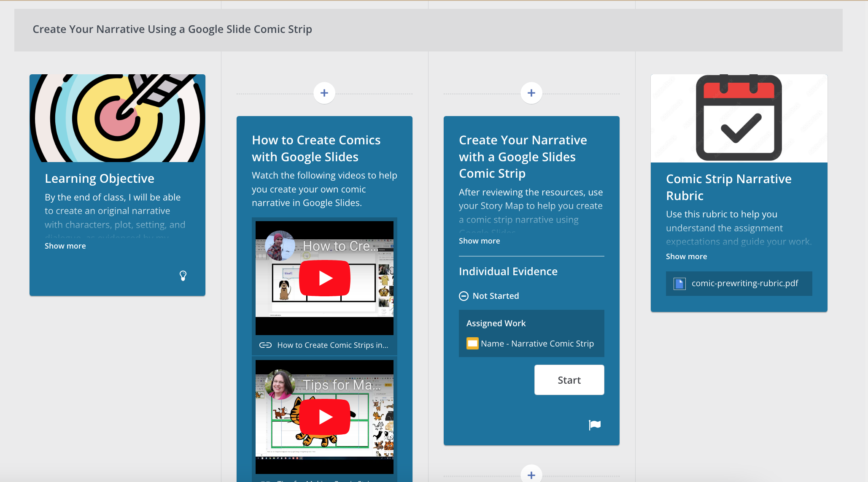Click plus button below the Create Your Narrative card
Screen dimensions: 868x482
[531, 474]
